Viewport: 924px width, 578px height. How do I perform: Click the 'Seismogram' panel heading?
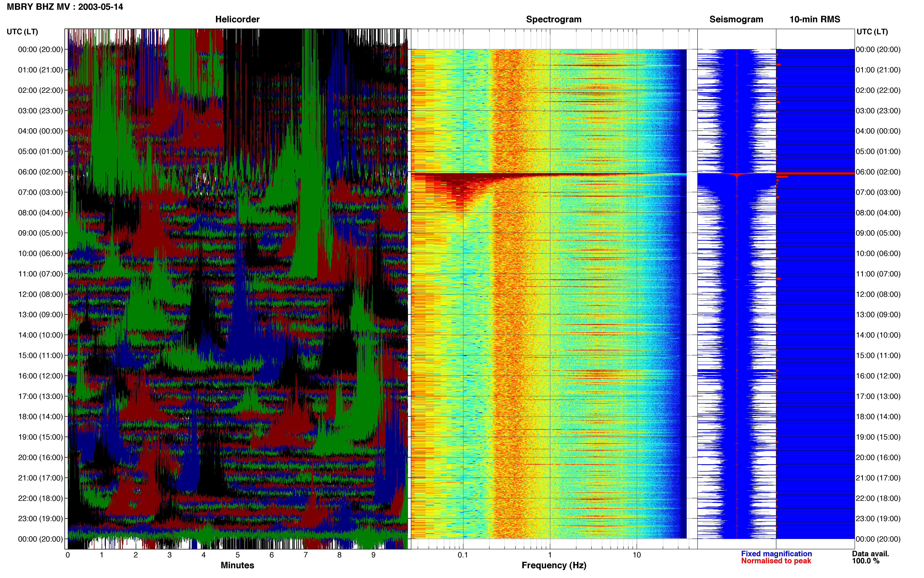[736, 20]
